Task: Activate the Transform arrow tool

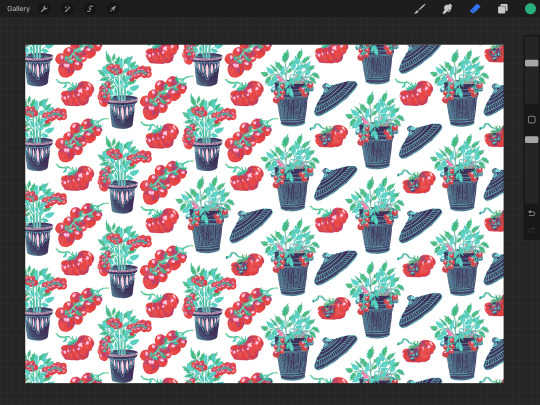Action: (x=113, y=9)
